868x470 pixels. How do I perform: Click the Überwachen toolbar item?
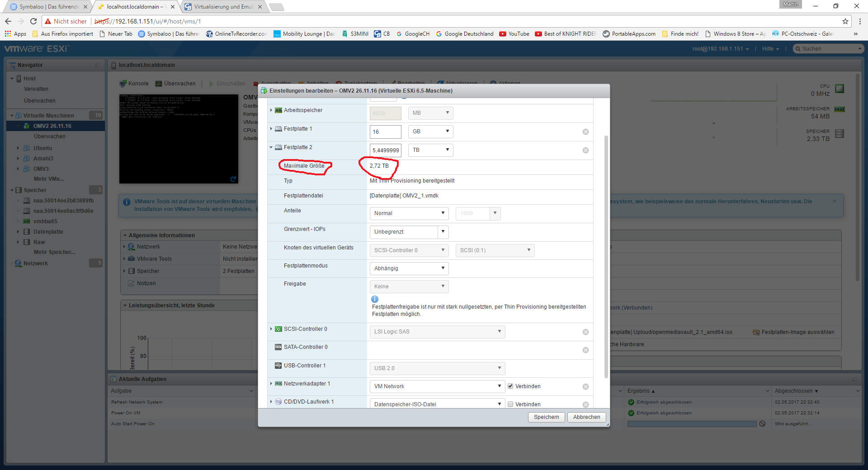pos(175,84)
